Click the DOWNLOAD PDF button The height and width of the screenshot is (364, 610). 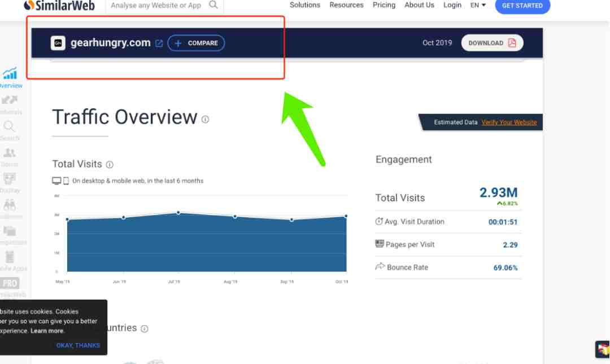(492, 43)
